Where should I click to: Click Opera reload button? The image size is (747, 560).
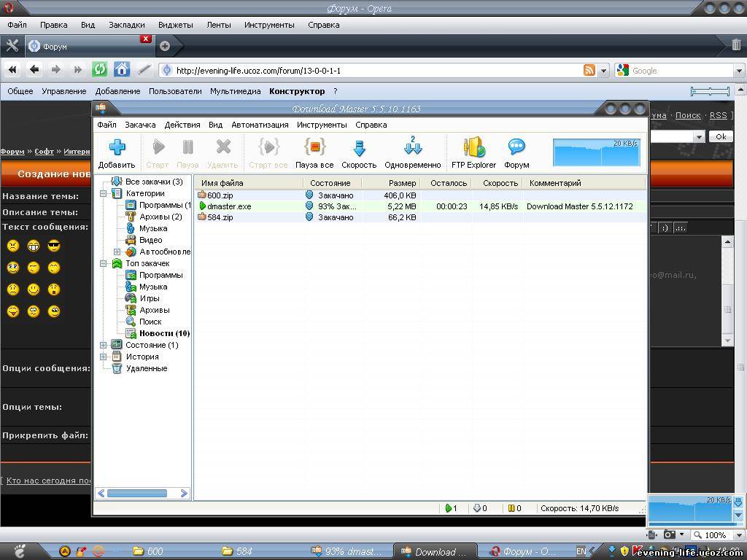tap(99, 69)
